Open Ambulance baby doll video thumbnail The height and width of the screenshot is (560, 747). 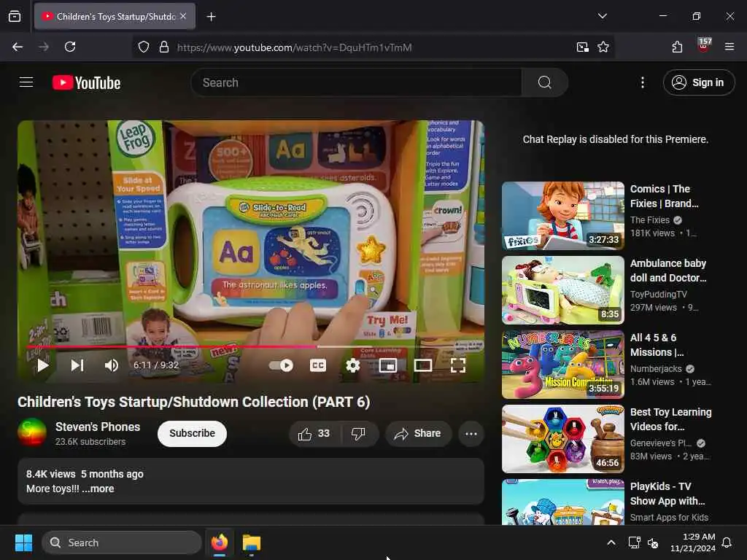(563, 290)
